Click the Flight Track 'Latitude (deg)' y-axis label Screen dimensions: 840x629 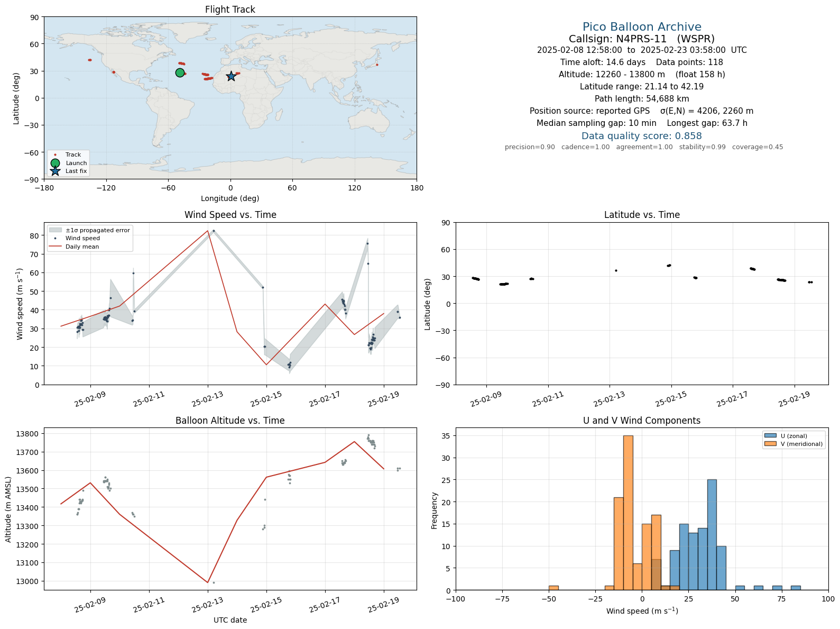point(16,98)
